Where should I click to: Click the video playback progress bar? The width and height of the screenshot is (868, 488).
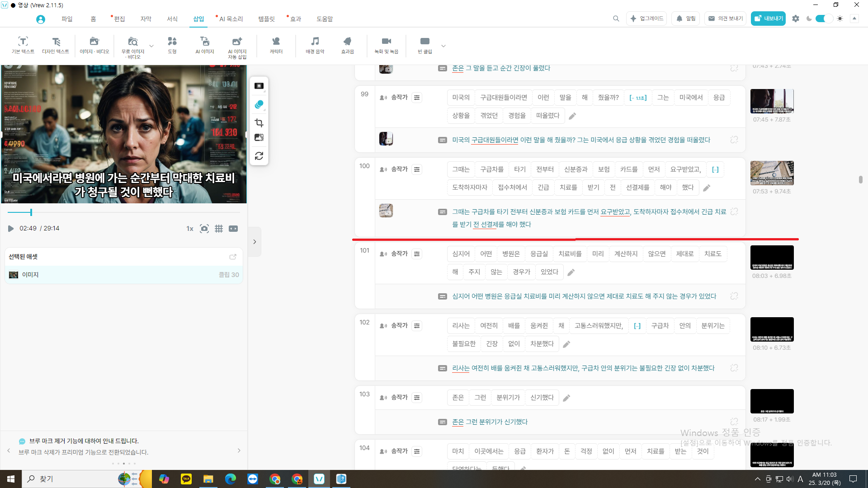click(123, 212)
